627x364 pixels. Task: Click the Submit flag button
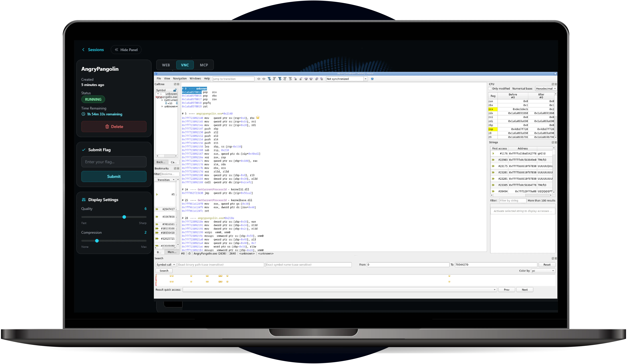click(x=114, y=176)
